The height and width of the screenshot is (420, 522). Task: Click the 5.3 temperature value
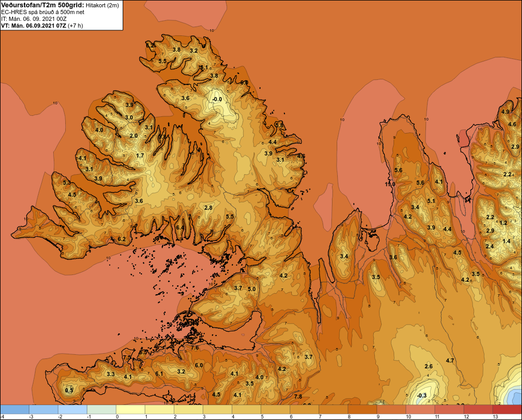click(x=67, y=183)
